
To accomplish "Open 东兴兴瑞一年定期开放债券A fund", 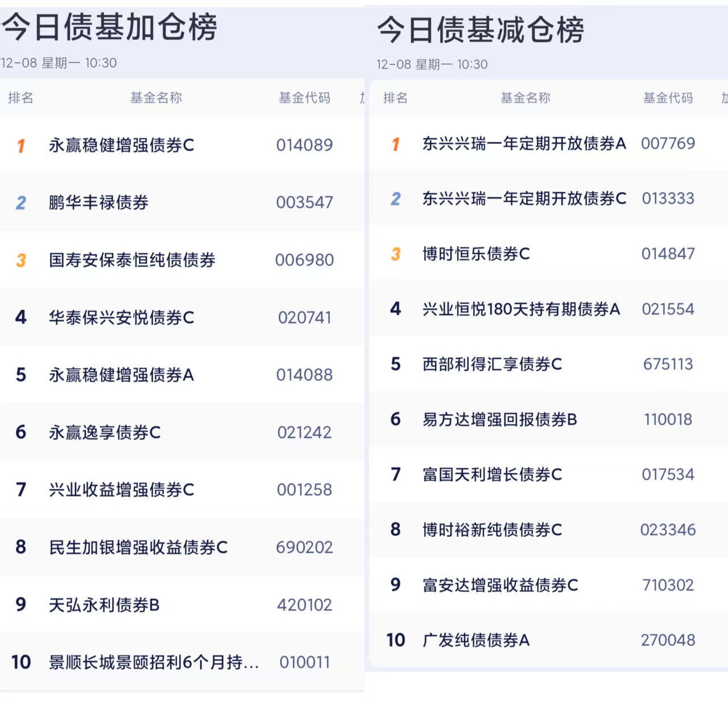I will point(524,144).
